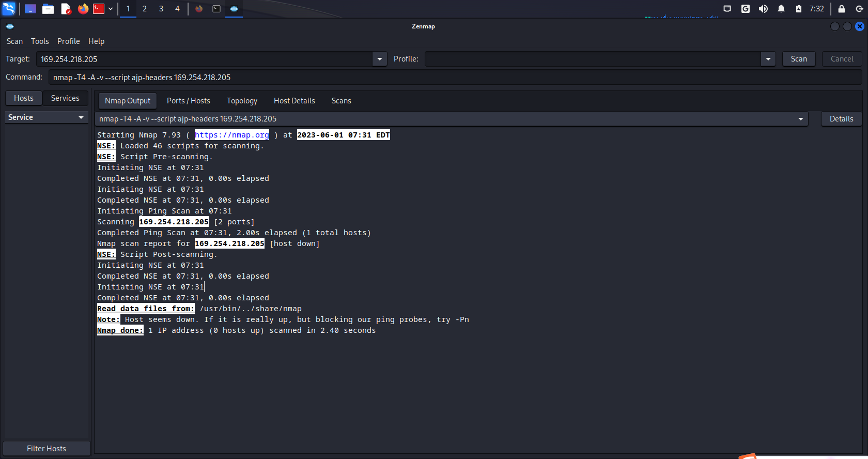Open the file manager from the panel

tap(48, 9)
